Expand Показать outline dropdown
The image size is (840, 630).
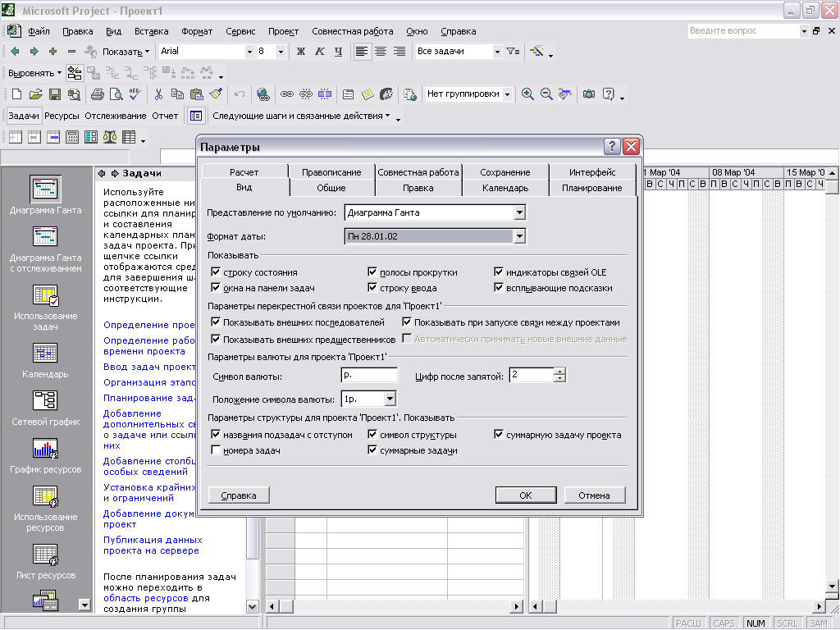[x=126, y=52]
